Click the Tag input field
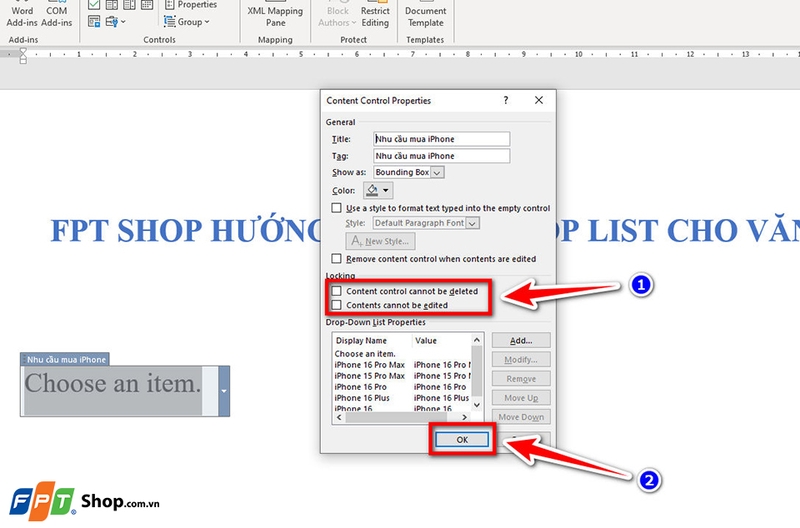 point(441,156)
